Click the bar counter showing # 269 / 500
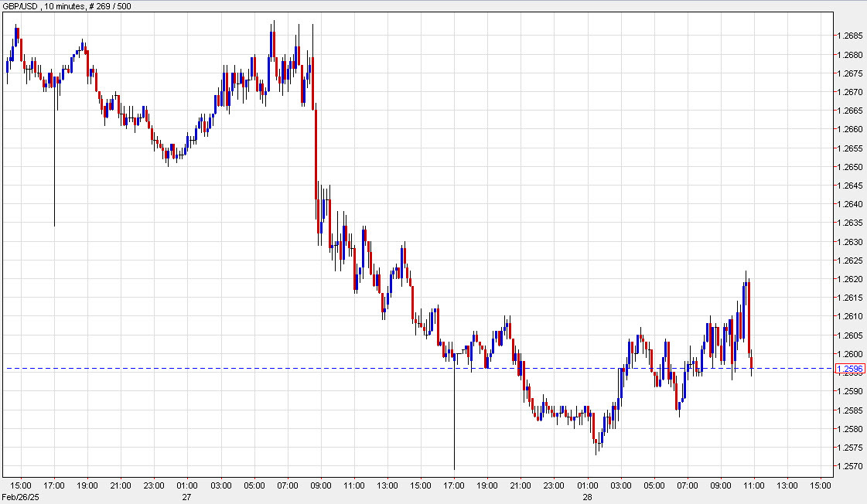 108,5
